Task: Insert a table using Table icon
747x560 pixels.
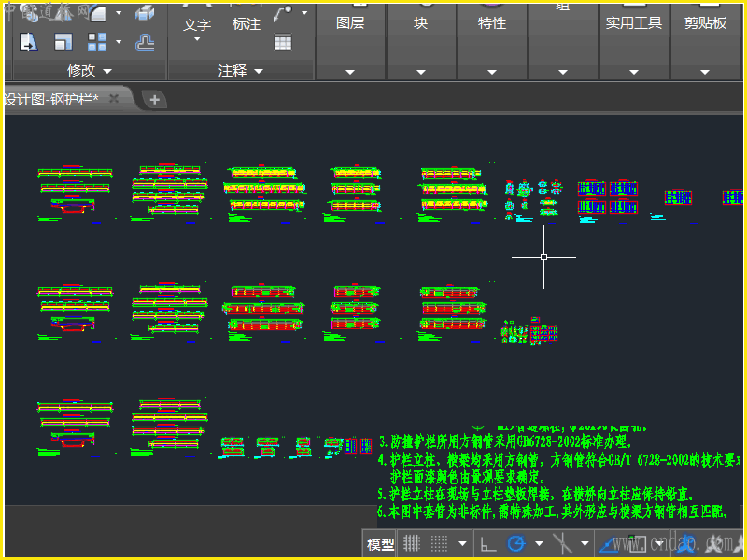Action: click(283, 42)
